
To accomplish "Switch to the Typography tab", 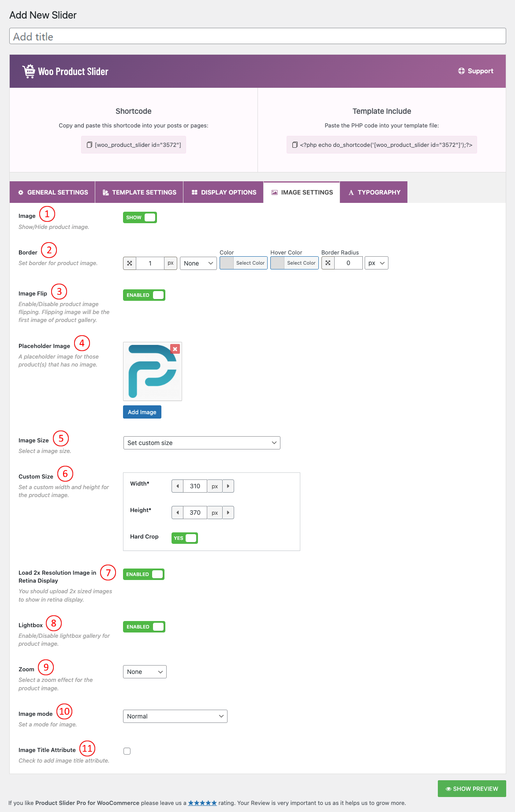I will (374, 192).
